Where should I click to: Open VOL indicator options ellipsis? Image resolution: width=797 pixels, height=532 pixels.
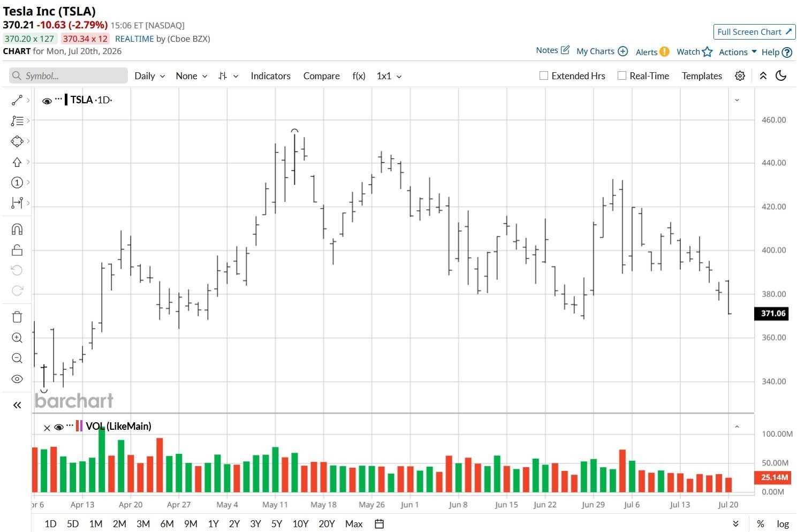(x=70, y=425)
